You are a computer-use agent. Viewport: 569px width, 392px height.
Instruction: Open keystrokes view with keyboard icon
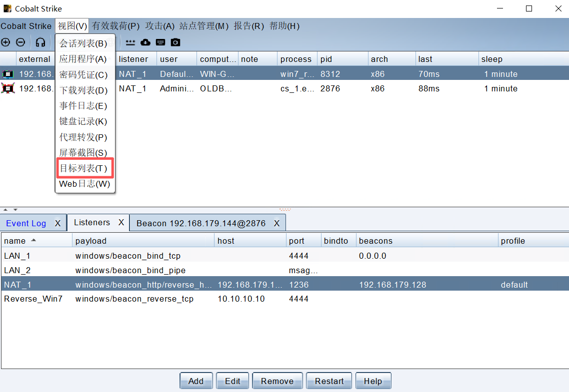(160, 42)
